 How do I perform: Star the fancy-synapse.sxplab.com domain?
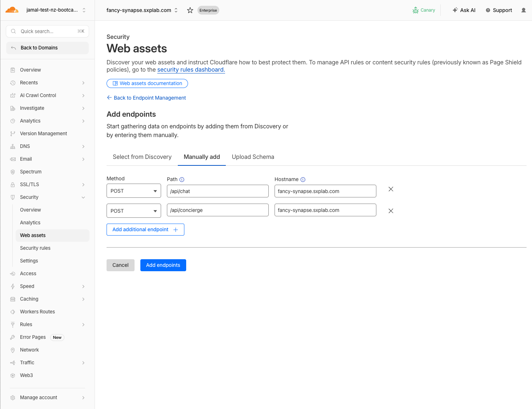click(190, 10)
